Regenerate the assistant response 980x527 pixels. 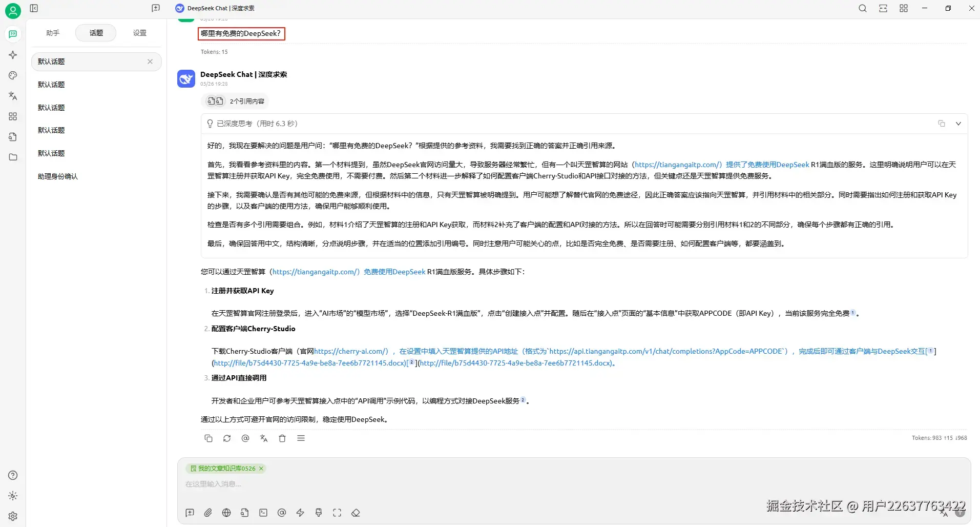227,438
